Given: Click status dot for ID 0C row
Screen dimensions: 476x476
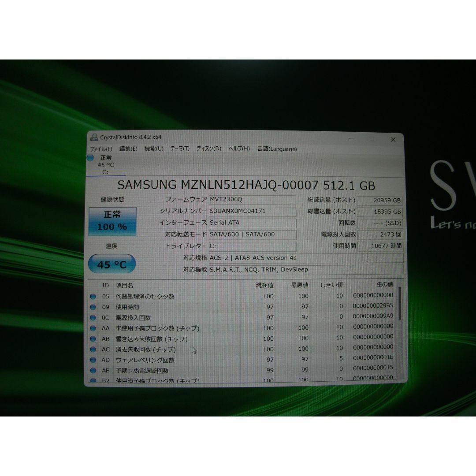Looking at the screenshot, I should pyautogui.click(x=93, y=317).
